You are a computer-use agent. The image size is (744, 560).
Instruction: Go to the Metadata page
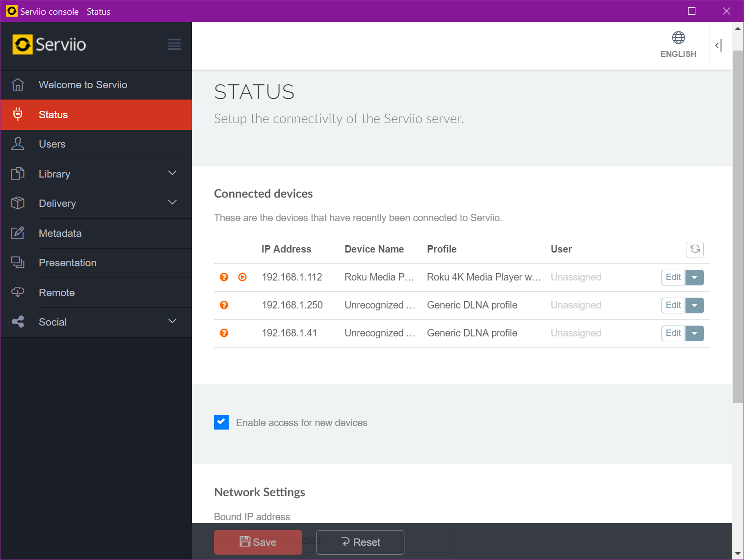click(60, 233)
